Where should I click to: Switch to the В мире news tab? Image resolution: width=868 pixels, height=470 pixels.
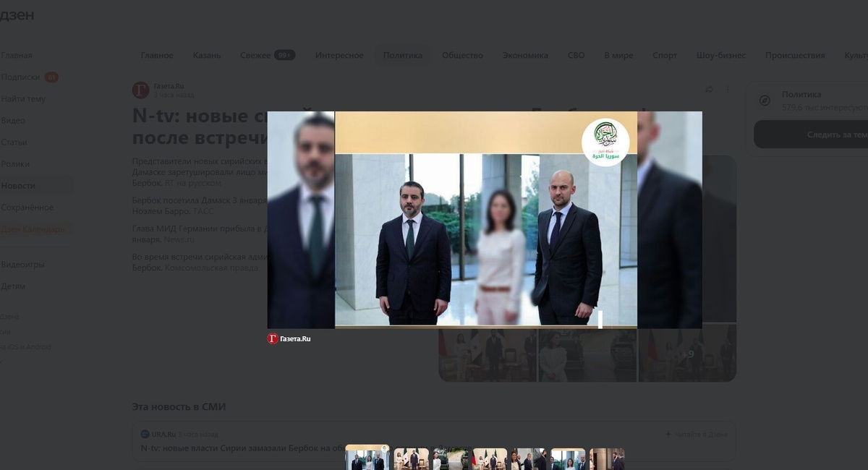tap(618, 55)
